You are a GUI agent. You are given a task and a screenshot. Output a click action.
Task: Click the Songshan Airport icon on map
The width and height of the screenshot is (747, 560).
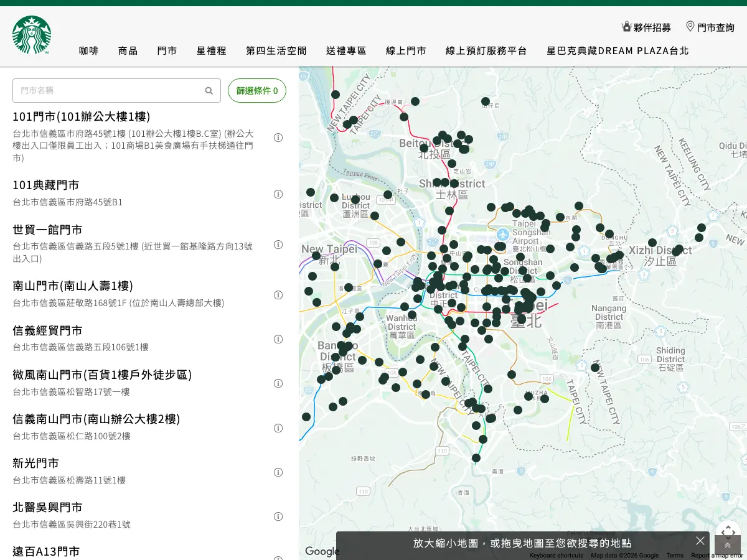[504, 235]
